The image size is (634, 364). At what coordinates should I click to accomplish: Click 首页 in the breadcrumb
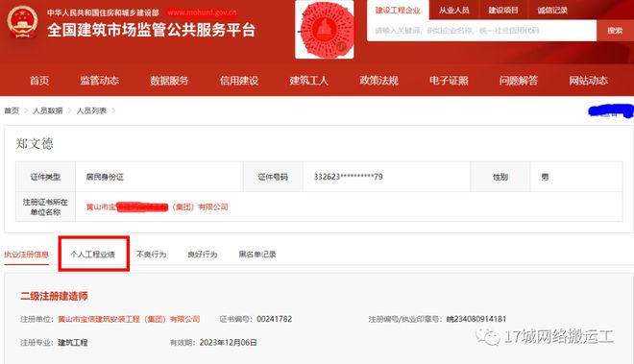[12, 110]
